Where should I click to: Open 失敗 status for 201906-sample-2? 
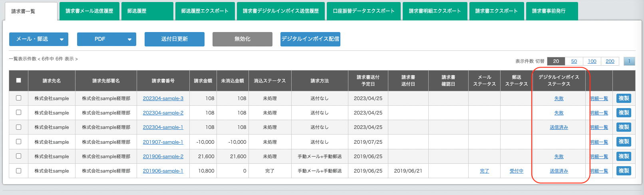(x=559, y=157)
